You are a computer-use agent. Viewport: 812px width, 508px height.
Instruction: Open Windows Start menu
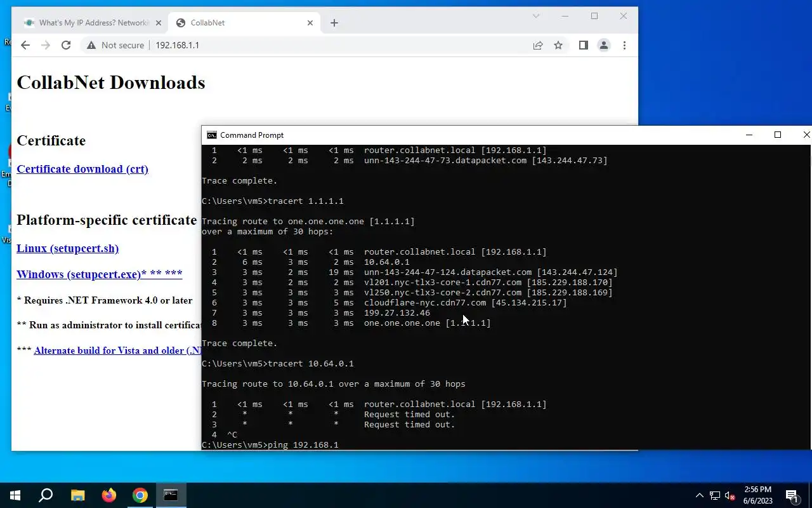(15, 495)
